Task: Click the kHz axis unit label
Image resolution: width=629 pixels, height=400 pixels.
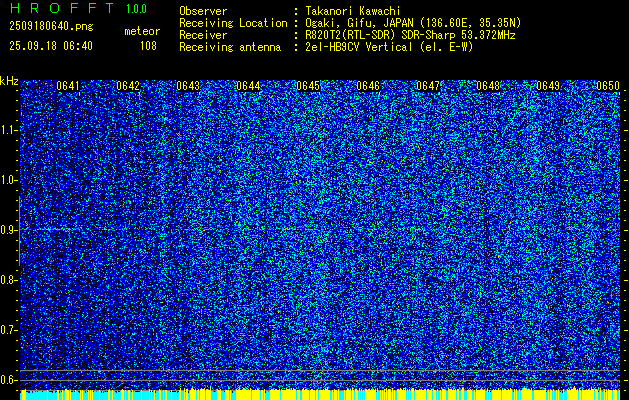Action: point(9,81)
